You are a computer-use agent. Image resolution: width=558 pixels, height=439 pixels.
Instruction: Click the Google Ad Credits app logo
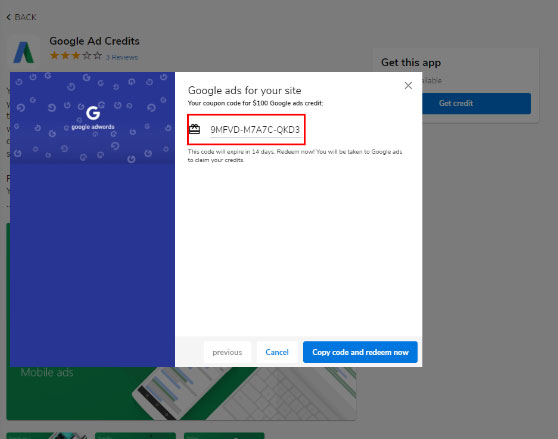(x=23, y=52)
